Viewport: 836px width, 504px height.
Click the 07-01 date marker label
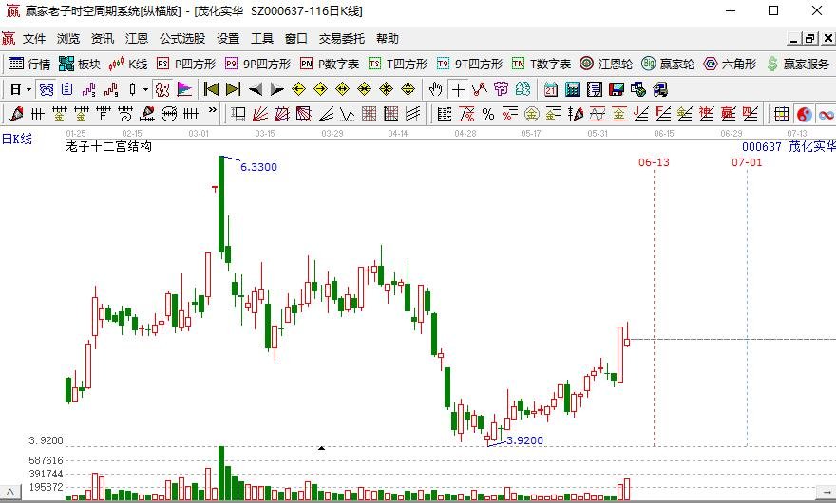pyautogui.click(x=747, y=162)
